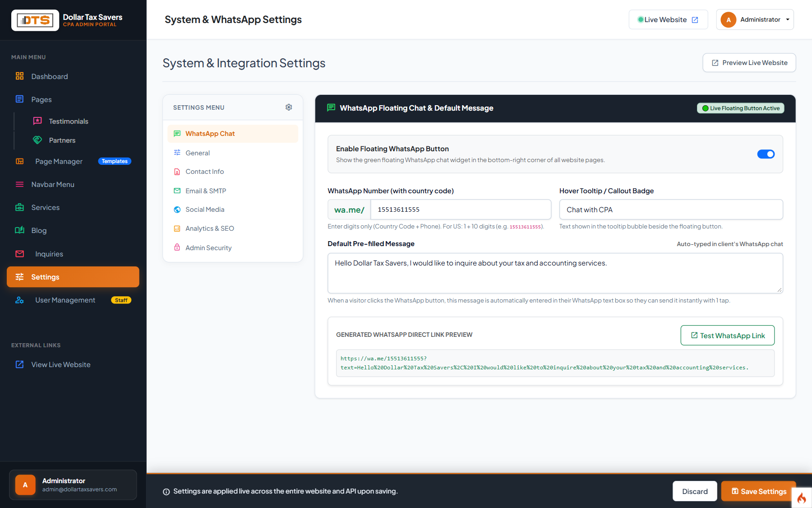Click the orange avatar in top-right header
This screenshot has height=508, width=812.
point(728,19)
